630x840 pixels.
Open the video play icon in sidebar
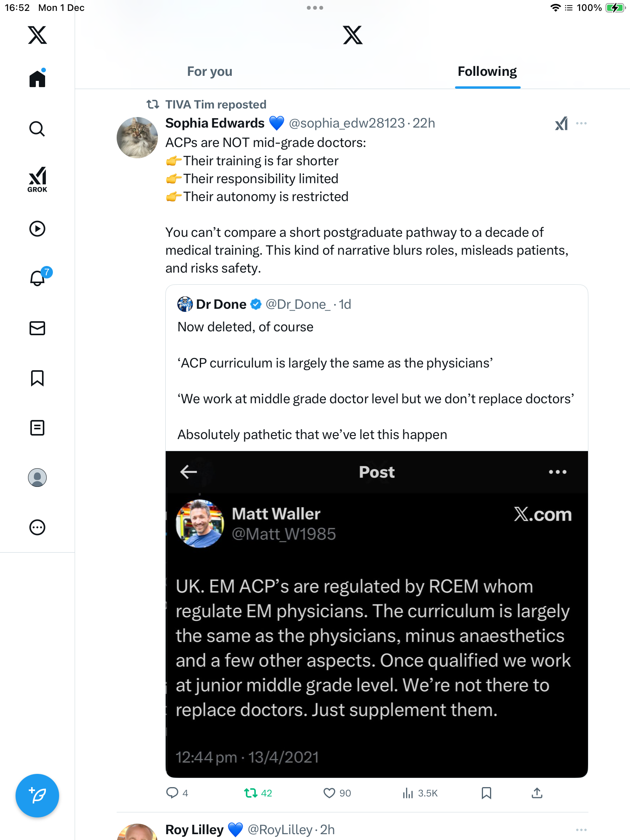[37, 229]
